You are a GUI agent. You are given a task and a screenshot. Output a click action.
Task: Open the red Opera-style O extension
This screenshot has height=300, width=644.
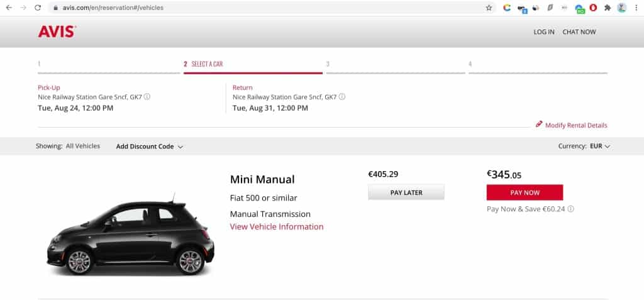click(x=593, y=8)
